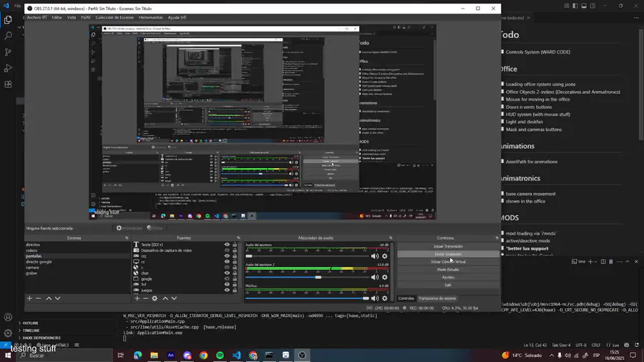Open VS Code Run and Debug icon
The height and width of the screenshot is (362, 644).
(8, 68)
